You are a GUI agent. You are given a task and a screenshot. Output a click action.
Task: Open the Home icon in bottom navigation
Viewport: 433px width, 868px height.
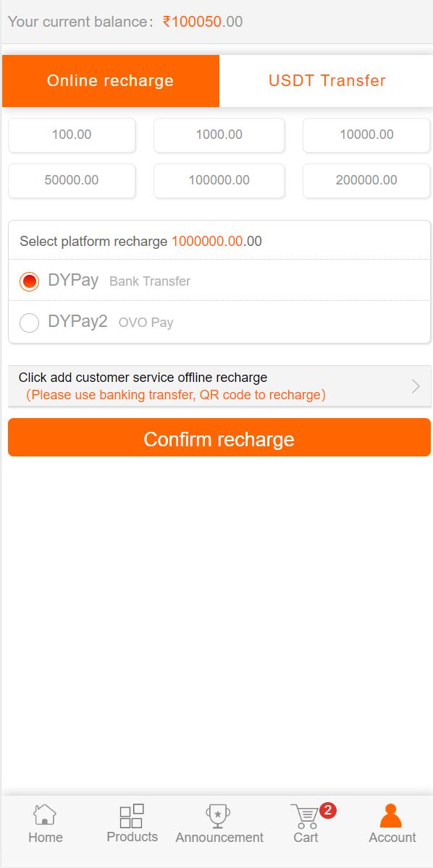click(x=45, y=815)
